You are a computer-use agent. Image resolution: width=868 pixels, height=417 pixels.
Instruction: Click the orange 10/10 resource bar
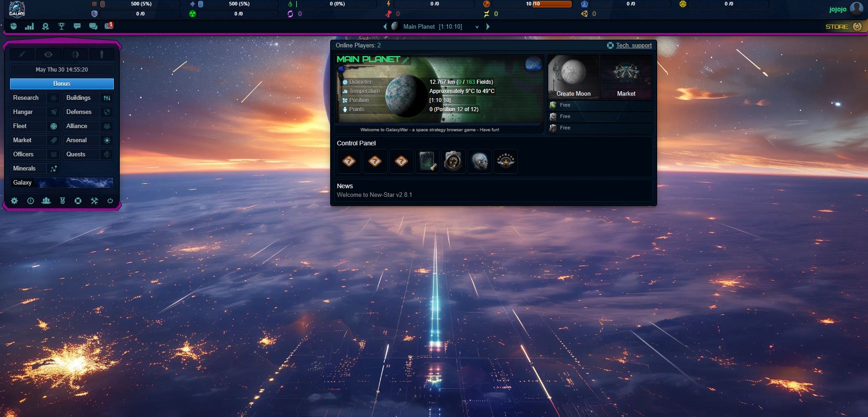[x=551, y=4]
